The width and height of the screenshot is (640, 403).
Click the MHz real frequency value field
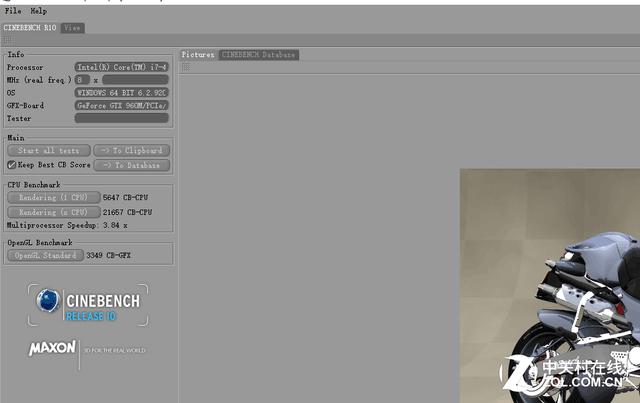click(x=135, y=80)
